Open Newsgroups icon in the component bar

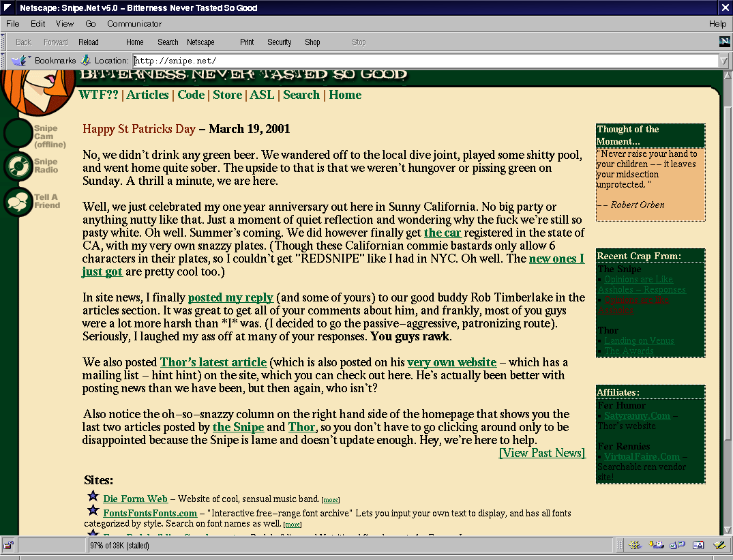click(x=677, y=545)
